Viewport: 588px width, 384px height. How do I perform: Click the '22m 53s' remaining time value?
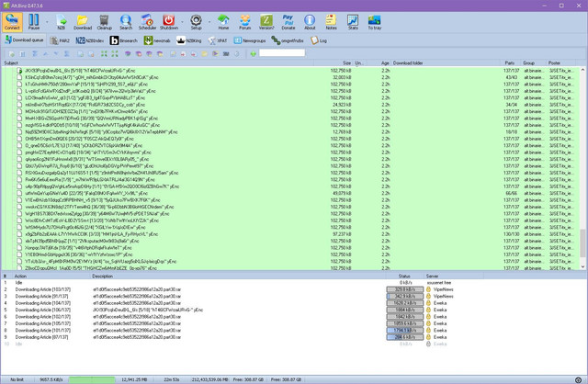pos(172,380)
